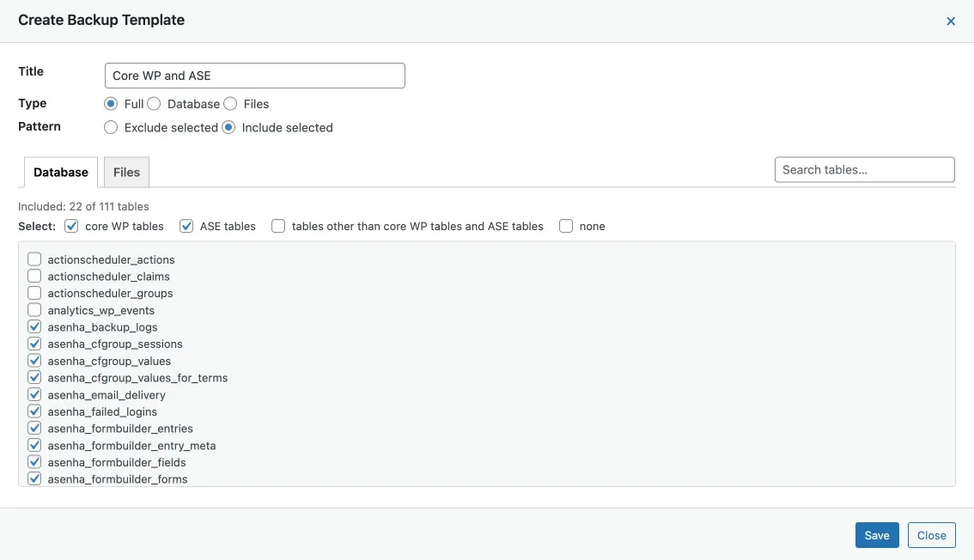The height and width of the screenshot is (560, 974).
Task: Deselect the asenha_failed_logins table
Action: tap(34, 411)
